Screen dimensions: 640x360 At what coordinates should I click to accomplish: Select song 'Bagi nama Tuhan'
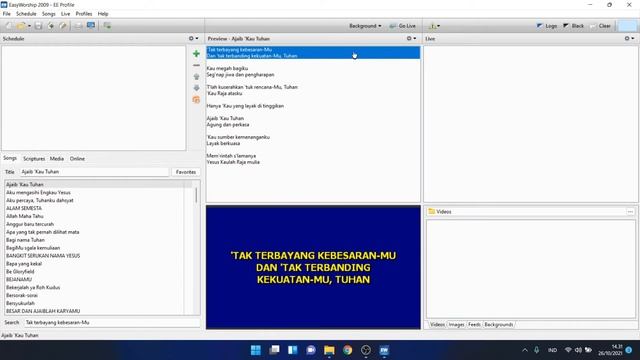tap(25, 240)
